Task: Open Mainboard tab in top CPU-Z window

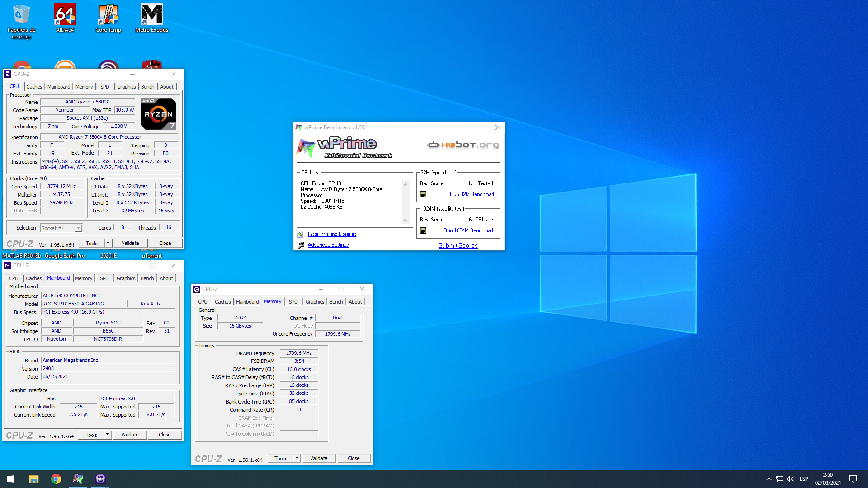Action: [x=59, y=87]
